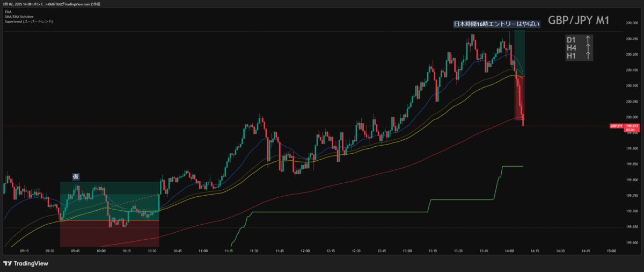Click the TradingView.com creation caption at top

pyautogui.click(x=59, y=4)
